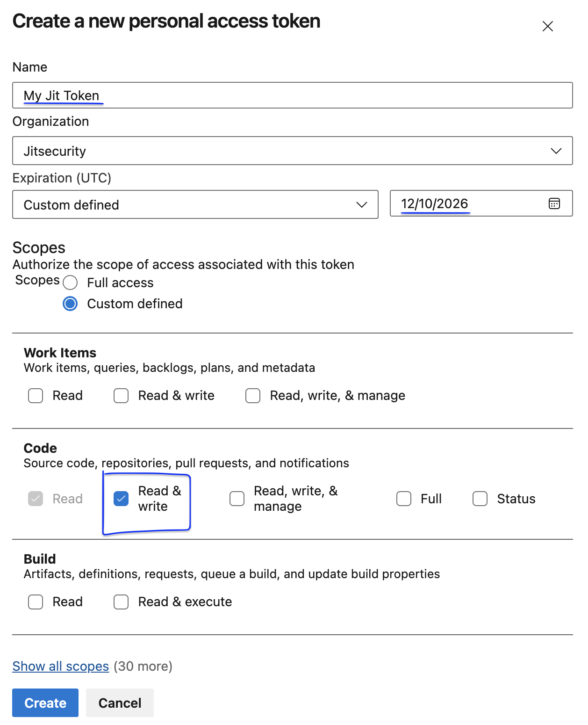Viewport: 588px width, 725px height.
Task: Check Code Read, write, & manage checkbox
Action: [237, 499]
